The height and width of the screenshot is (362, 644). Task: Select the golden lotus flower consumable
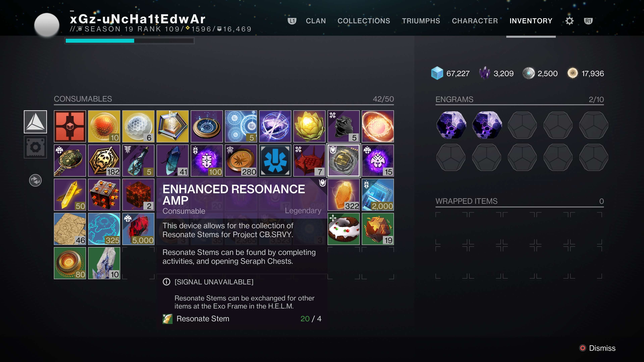[309, 126]
